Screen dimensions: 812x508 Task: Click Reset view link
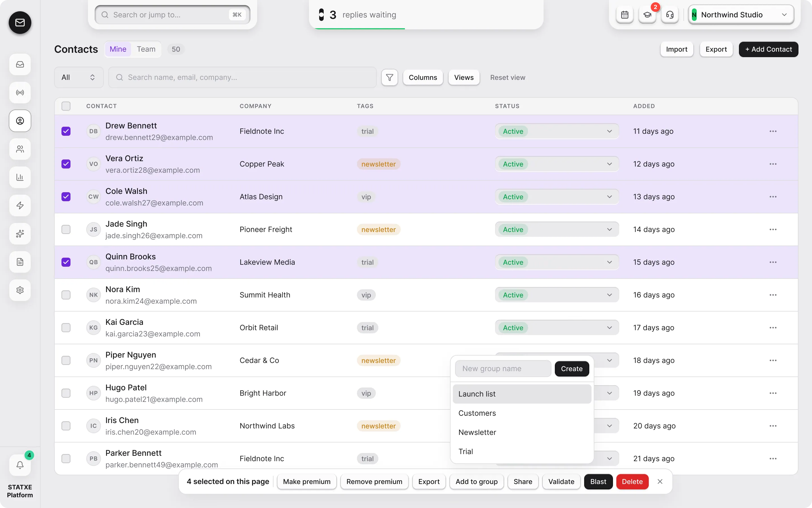pos(507,77)
